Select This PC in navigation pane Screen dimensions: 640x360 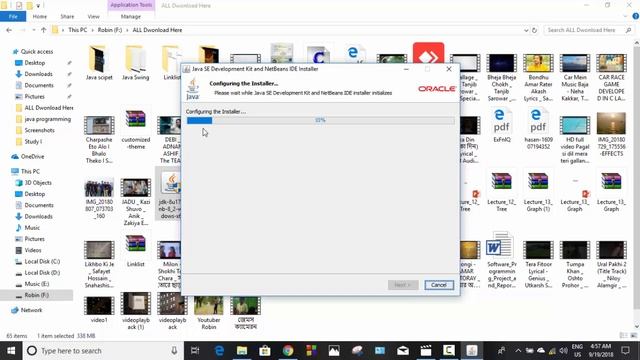coord(30,171)
